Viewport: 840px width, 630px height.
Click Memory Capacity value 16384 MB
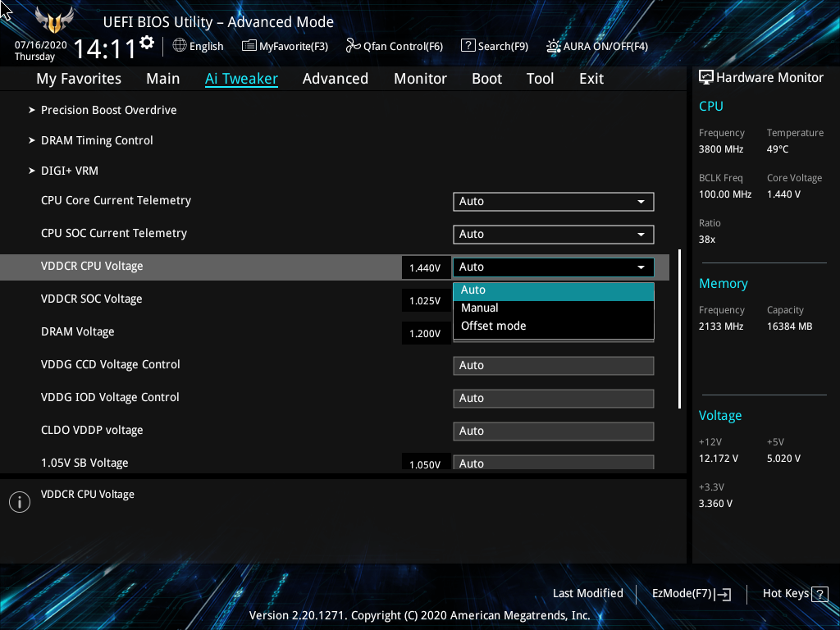click(789, 326)
